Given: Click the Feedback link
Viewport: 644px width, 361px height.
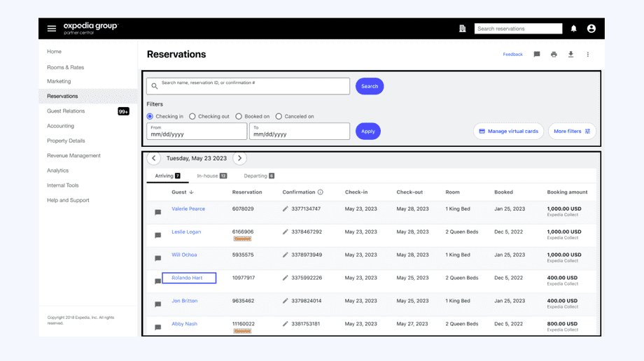Looking at the screenshot, I should [512, 54].
